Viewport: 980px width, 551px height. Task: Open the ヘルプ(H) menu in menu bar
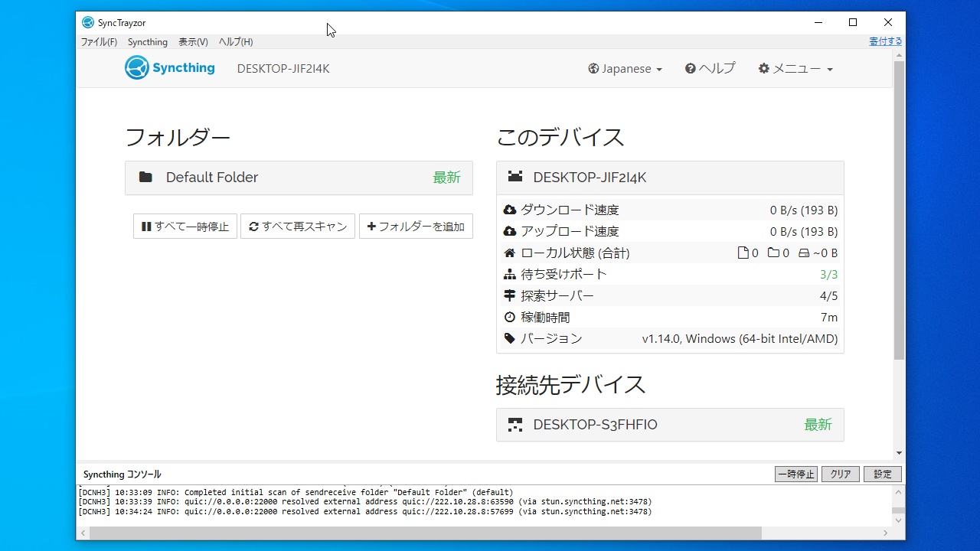click(236, 42)
